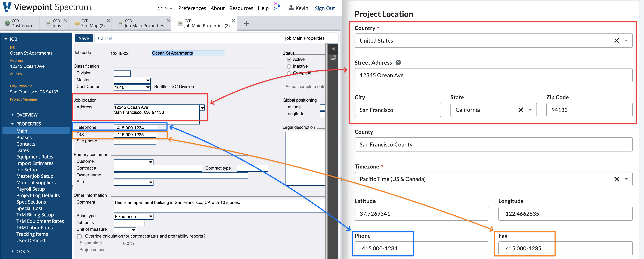Clear the California state selection

tap(521, 110)
